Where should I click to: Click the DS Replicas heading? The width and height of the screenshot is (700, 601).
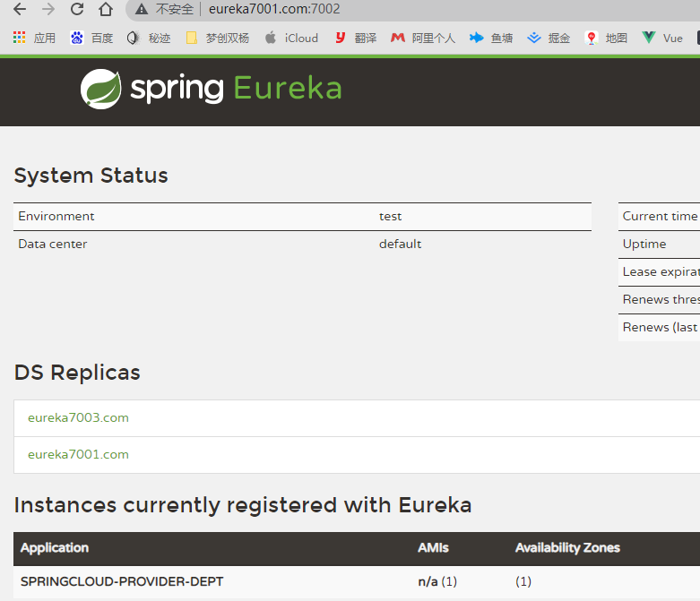click(x=77, y=373)
